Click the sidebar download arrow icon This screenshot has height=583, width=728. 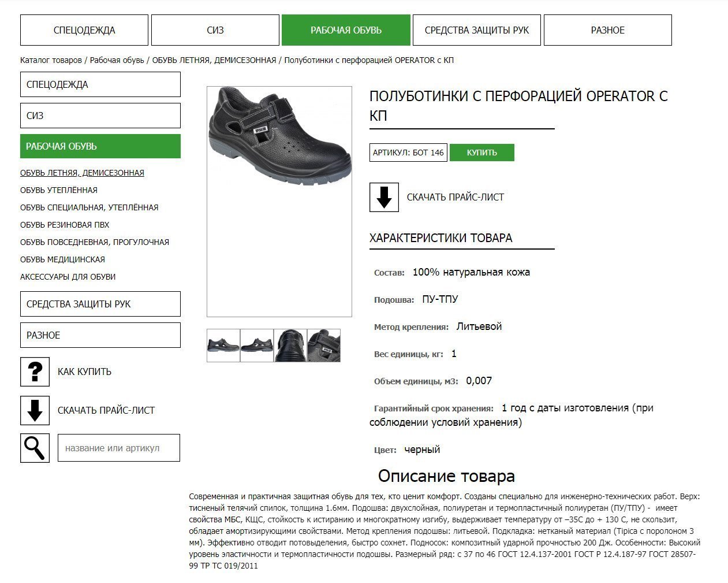(x=35, y=410)
